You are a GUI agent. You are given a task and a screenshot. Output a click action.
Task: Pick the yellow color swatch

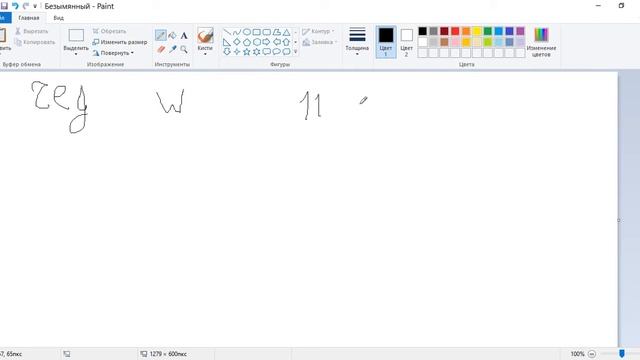477,31
